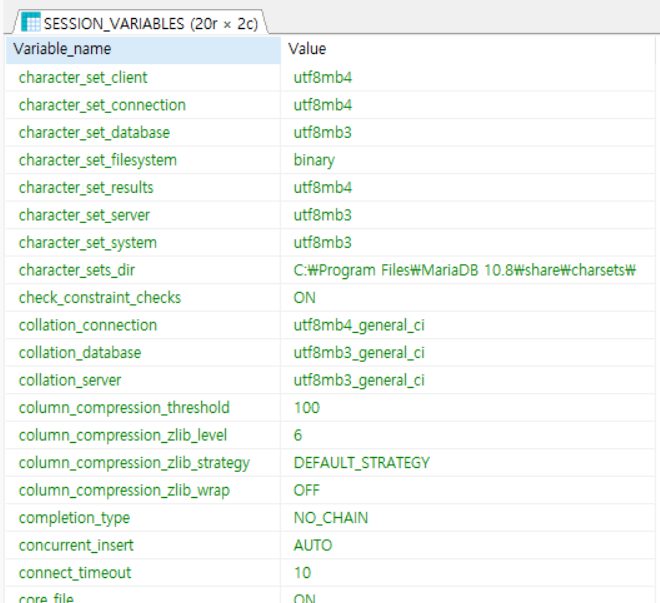Click the NO_CHAIN value cell

point(468,518)
